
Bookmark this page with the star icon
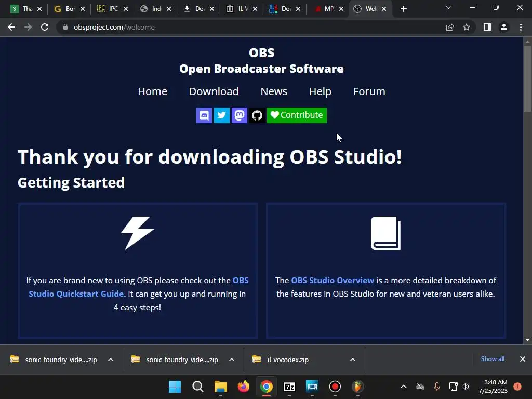pos(467,27)
